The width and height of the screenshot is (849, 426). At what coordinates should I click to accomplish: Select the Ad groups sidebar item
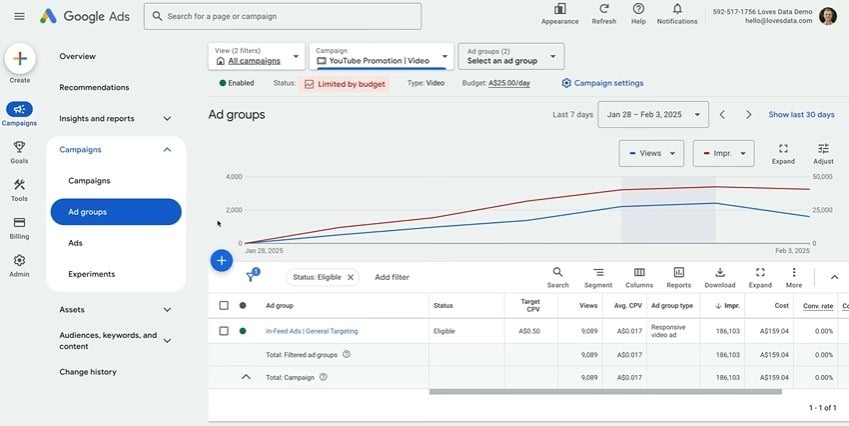(116, 212)
